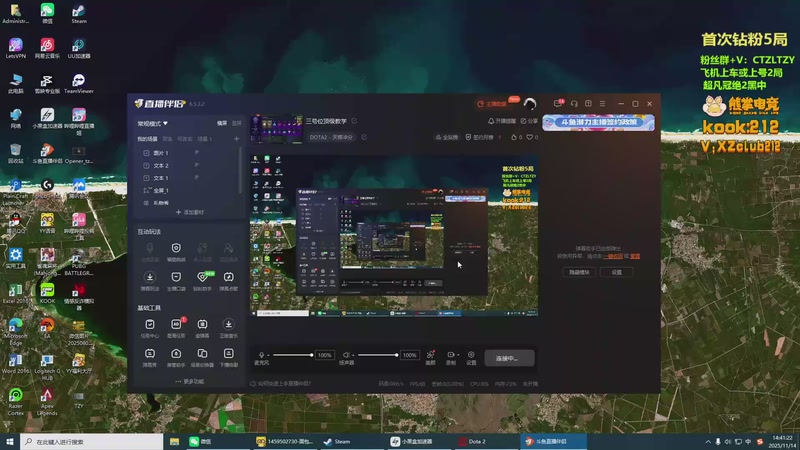Click the microphone icon beside the volume slider
Viewport: 800px width, 450px height.
point(261,355)
